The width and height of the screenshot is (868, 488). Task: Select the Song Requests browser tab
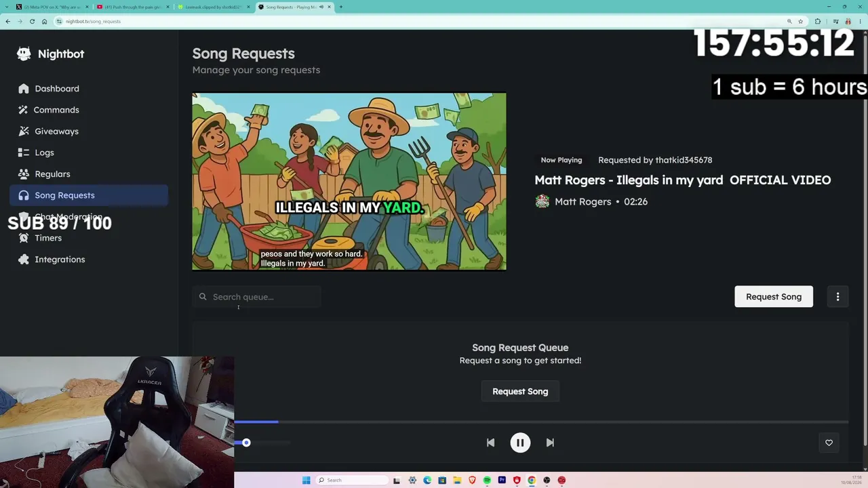coord(294,7)
